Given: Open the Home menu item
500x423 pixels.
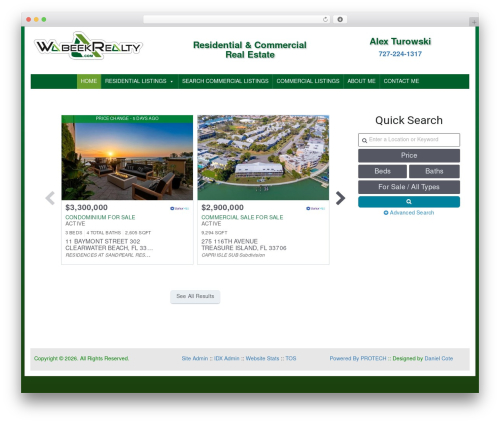Looking at the screenshot, I should coord(89,81).
